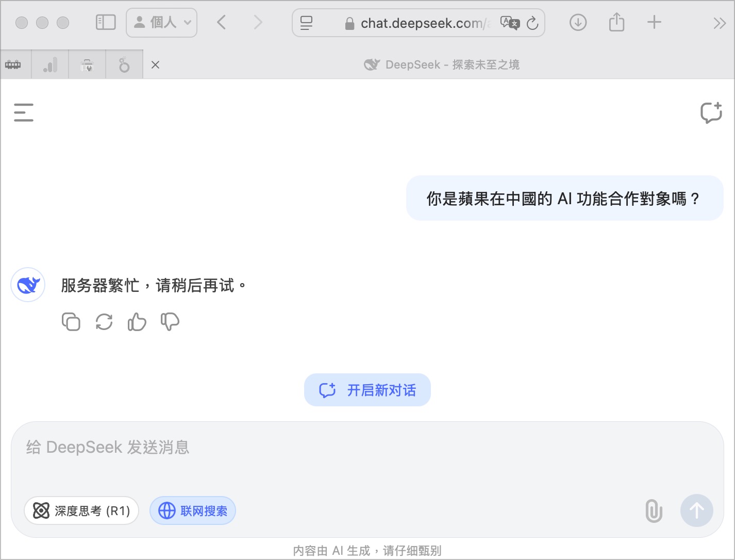Regenerate the server busy response
This screenshot has height=560, width=735.
coord(104,322)
